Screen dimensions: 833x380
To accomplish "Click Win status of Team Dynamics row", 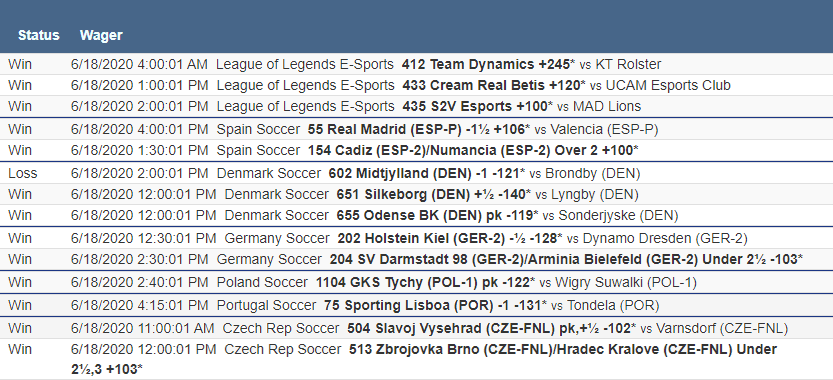I will point(20,64).
